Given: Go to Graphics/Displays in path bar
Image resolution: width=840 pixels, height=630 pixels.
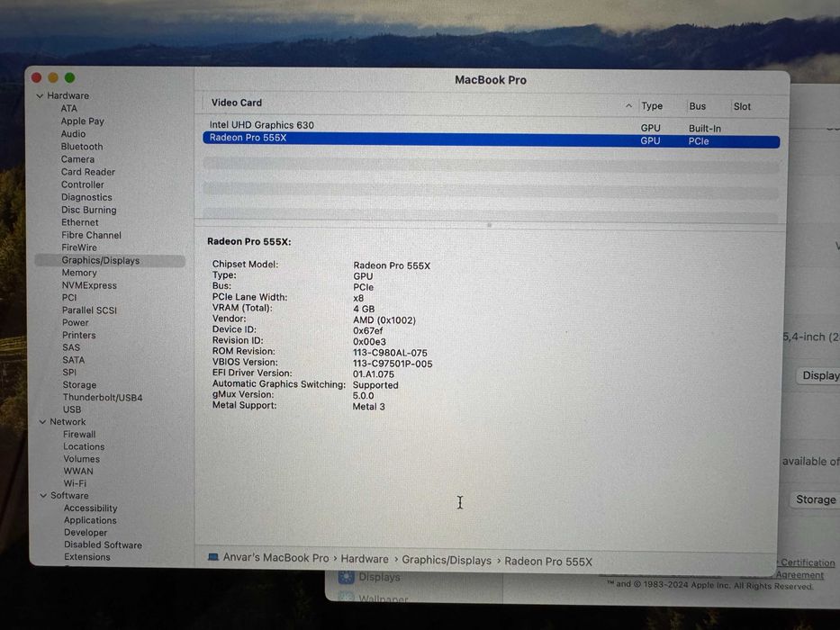Looking at the screenshot, I should pyautogui.click(x=447, y=561).
